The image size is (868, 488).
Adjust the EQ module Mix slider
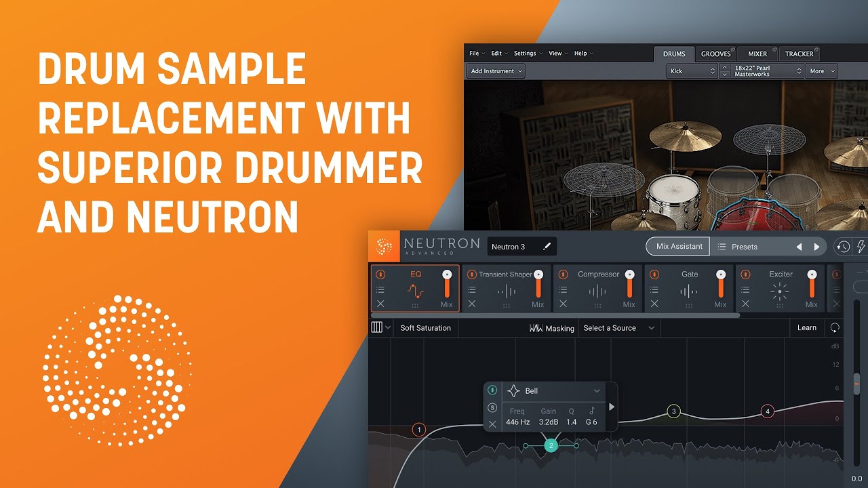[447, 283]
